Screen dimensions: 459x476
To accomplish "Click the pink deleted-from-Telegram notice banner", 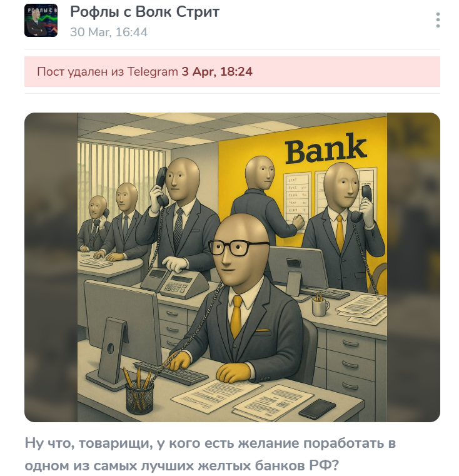I will [232, 72].
